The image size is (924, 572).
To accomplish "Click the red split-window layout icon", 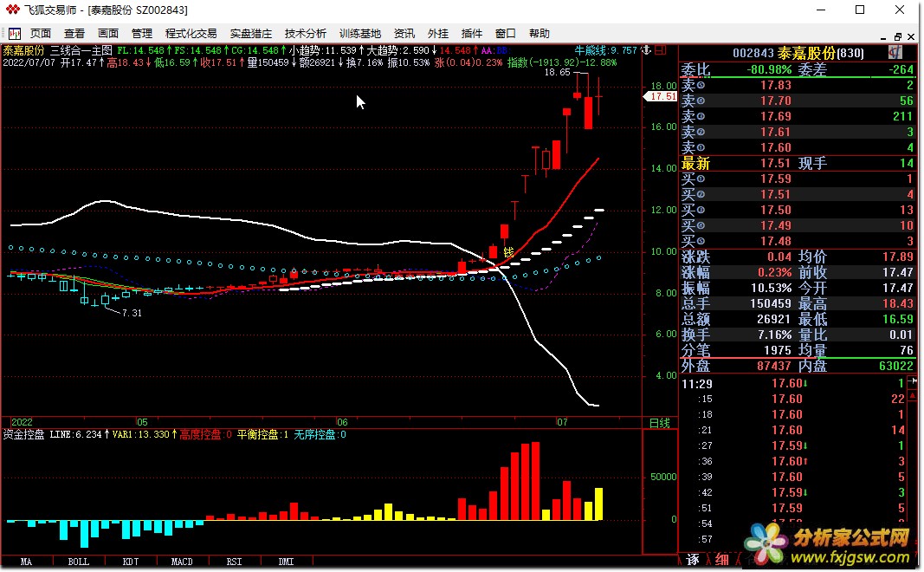I will click(x=661, y=50).
